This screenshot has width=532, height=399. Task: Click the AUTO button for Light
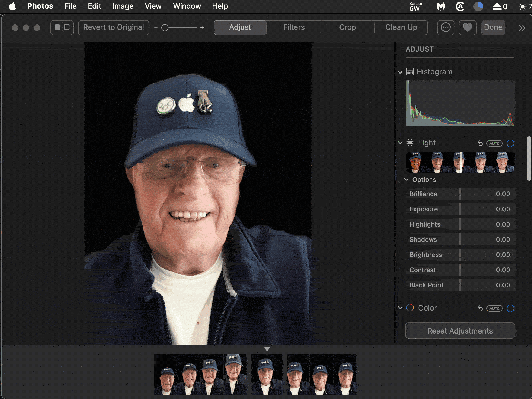[x=494, y=143]
